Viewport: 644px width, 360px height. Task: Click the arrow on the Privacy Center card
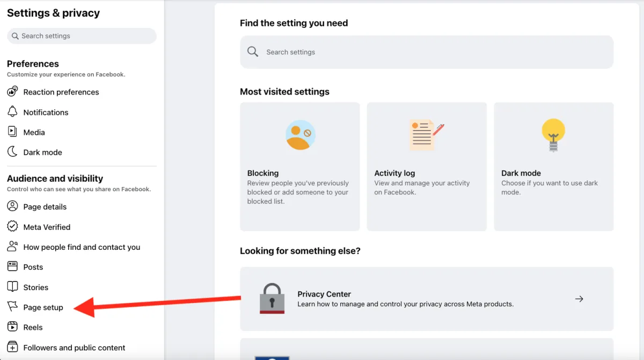579,299
